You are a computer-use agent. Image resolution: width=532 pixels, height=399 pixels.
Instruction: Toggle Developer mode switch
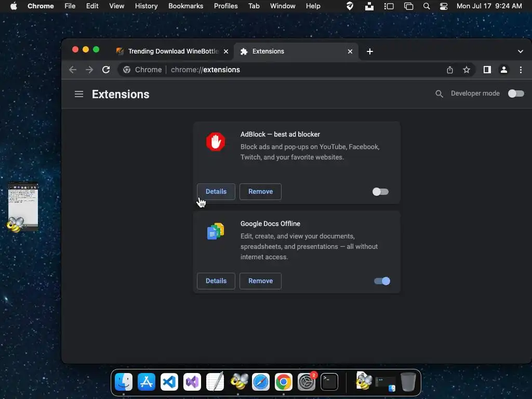click(516, 94)
